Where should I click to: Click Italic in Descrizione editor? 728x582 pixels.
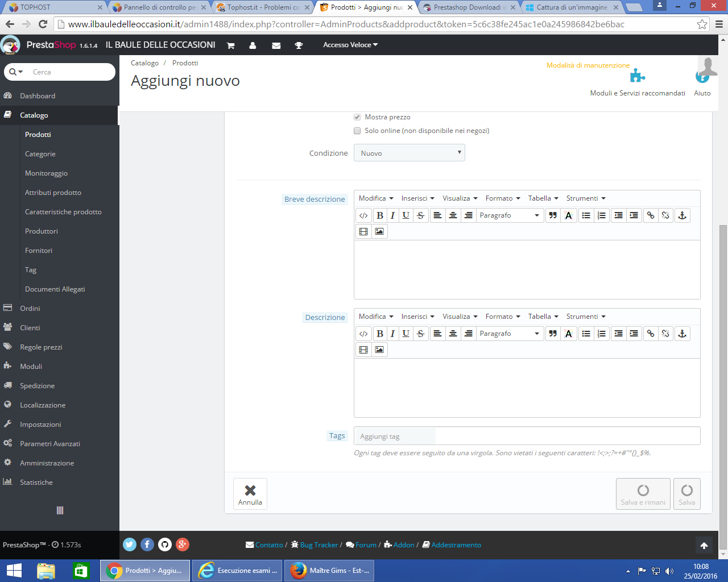tap(392, 334)
